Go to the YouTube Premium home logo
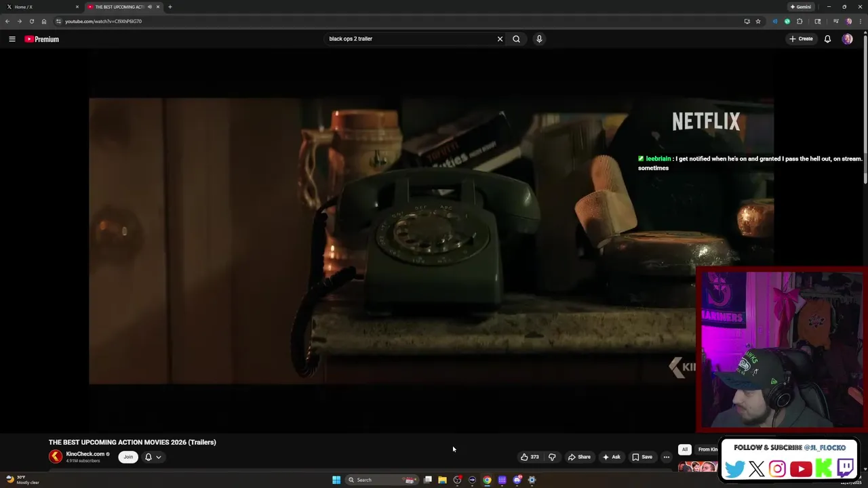This screenshot has width=868, height=488. tap(42, 39)
